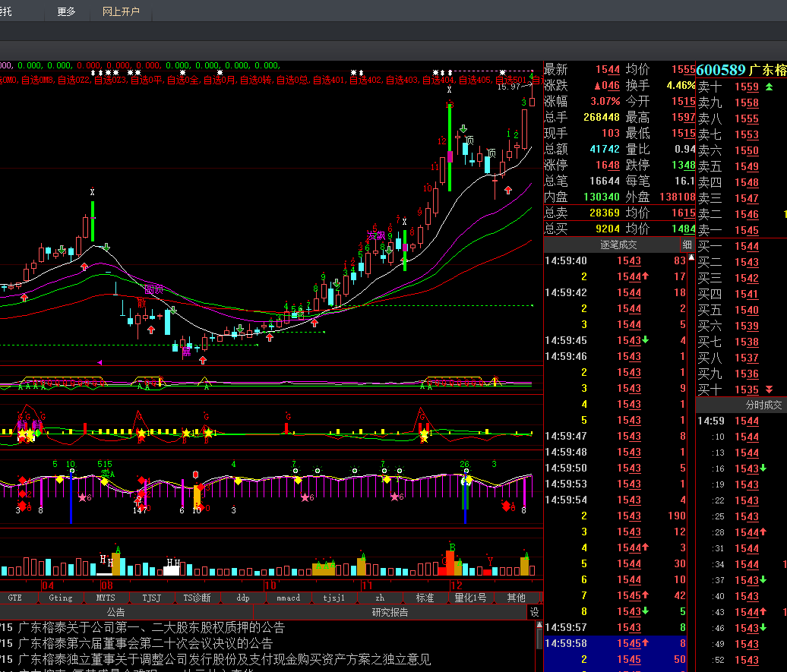Open the 网上开户 menu item
The image size is (787, 672).
[121, 11]
